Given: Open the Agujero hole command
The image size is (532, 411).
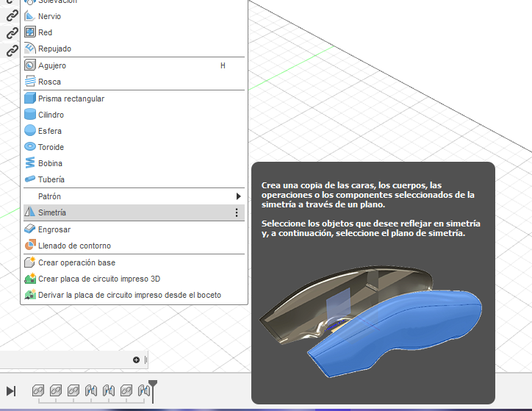Looking at the screenshot, I should (134, 65).
